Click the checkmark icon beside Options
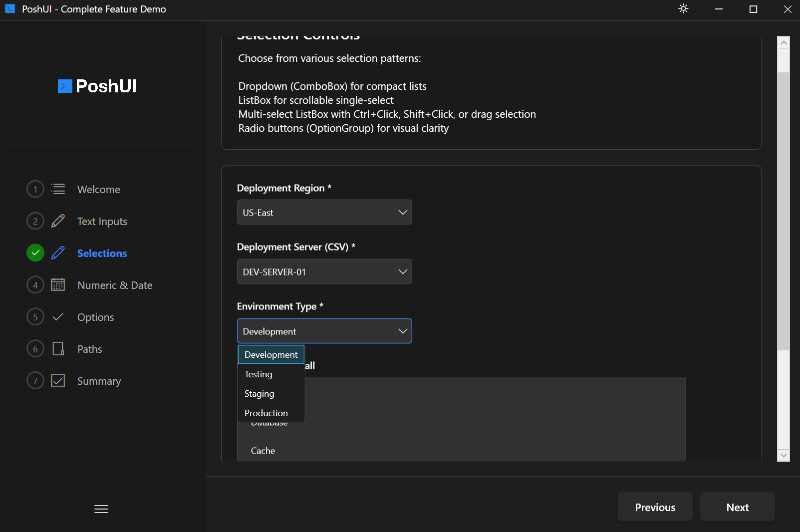 click(58, 317)
